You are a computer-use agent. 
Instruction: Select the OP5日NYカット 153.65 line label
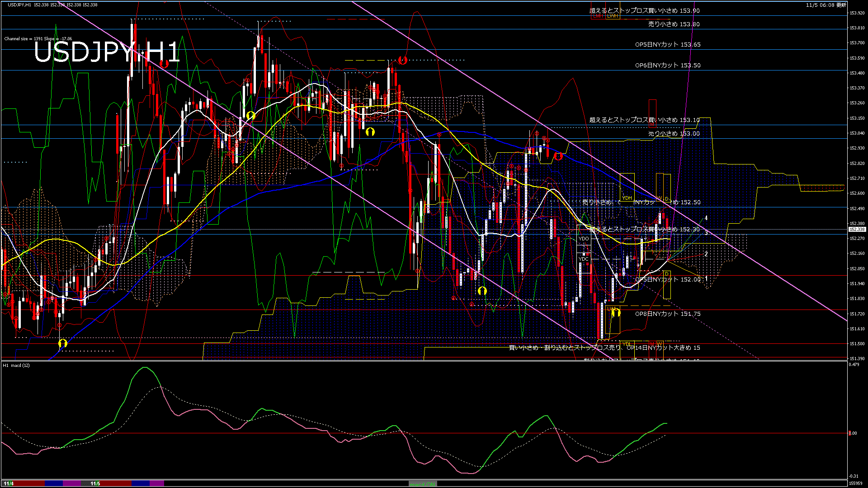point(667,45)
